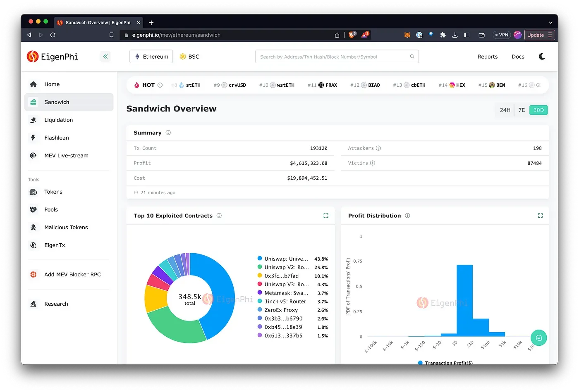Open the extensions puzzle icon
The width and height of the screenshot is (579, 392).
click(x=443, y=35)
